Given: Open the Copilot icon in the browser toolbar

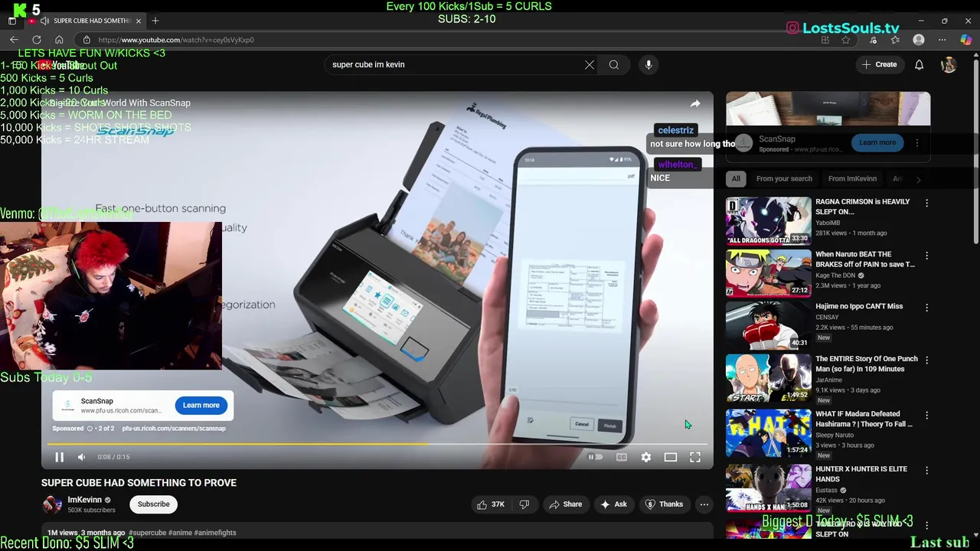Looking at the screenshot, I should 966,40.
